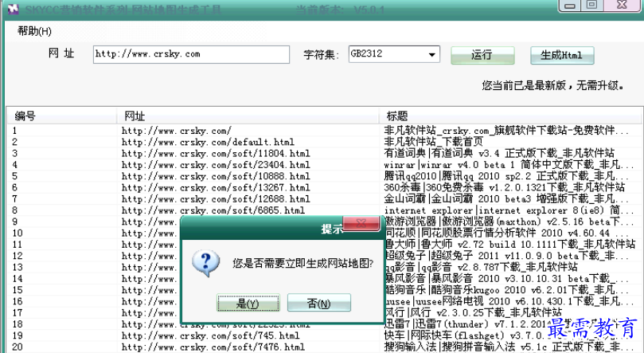Click the 腾讯qq2010 title cell

(506, 176)
